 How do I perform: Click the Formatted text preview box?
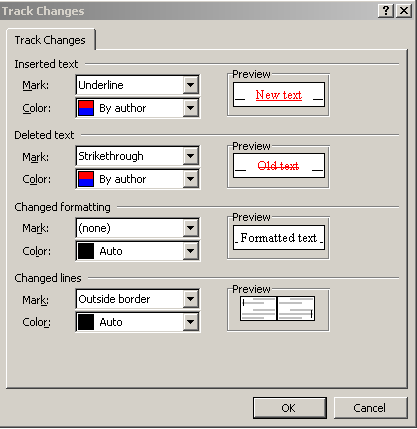279,238
